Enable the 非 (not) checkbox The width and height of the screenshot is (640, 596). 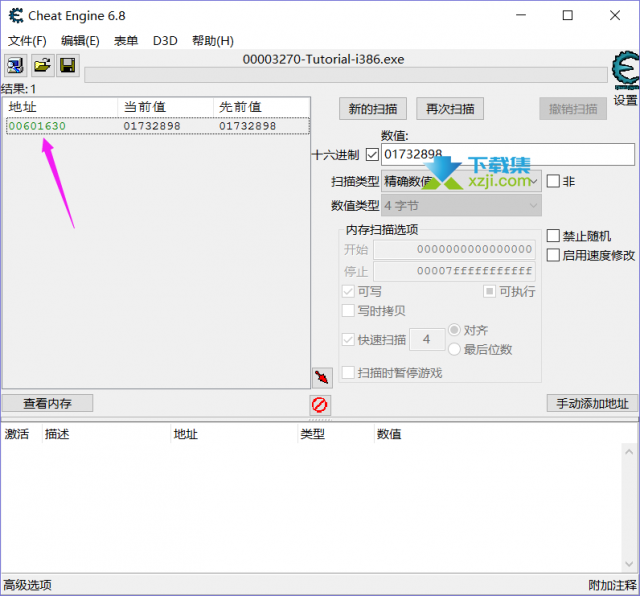click(x=553, y=181)
